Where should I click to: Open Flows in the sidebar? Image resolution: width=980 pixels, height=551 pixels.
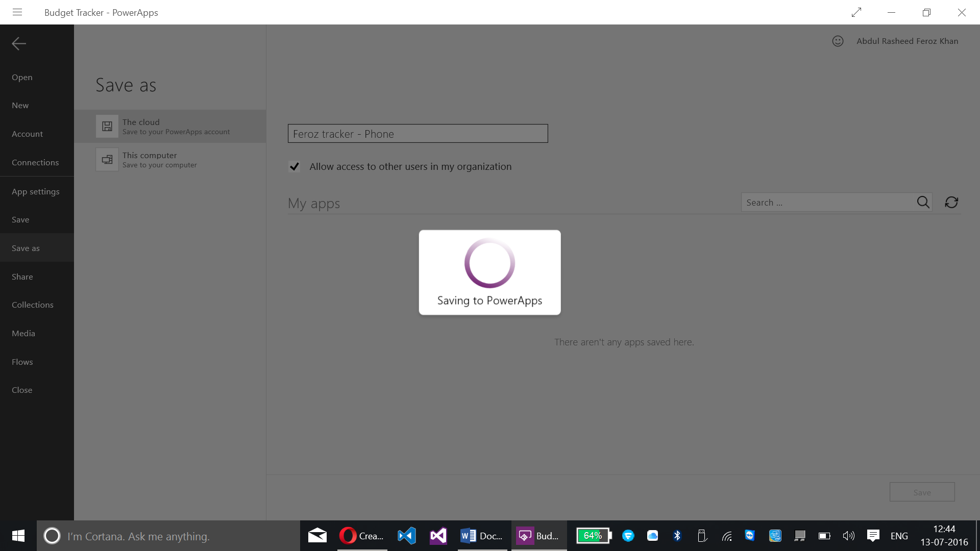[37, 362]
